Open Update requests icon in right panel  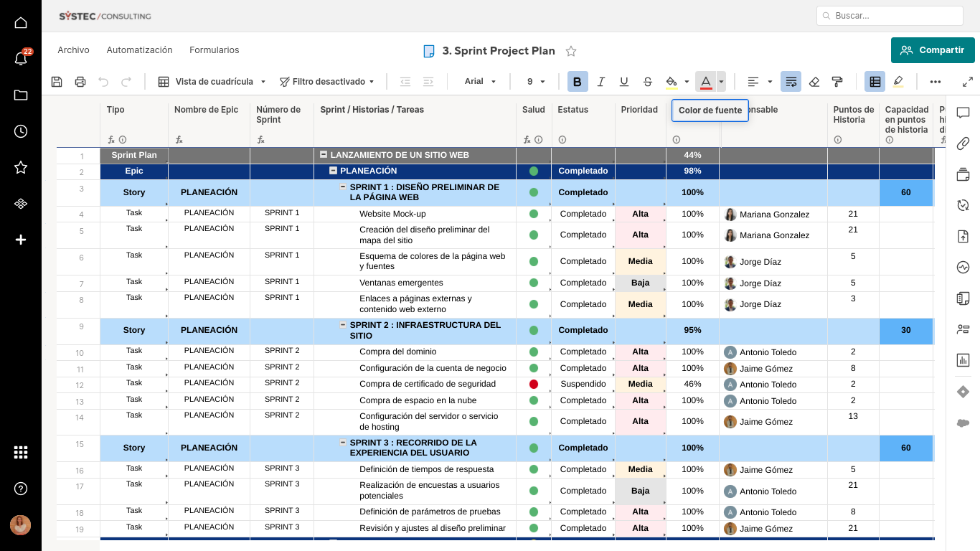point(963,205)
